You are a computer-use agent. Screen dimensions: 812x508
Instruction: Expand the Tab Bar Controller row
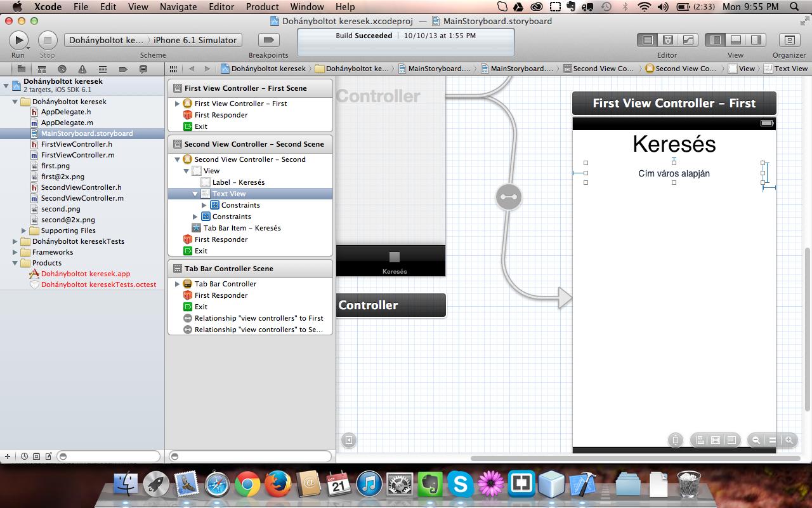tap(178, 284)
